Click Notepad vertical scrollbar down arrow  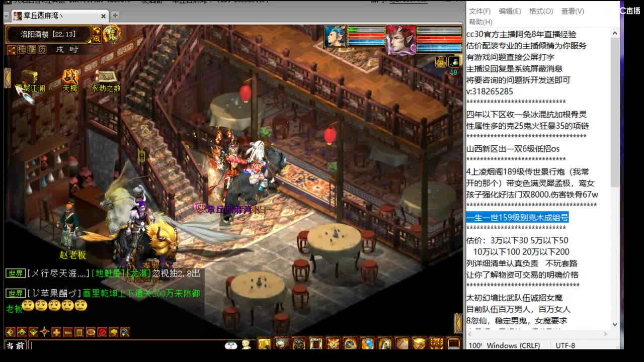click(615, 325)
